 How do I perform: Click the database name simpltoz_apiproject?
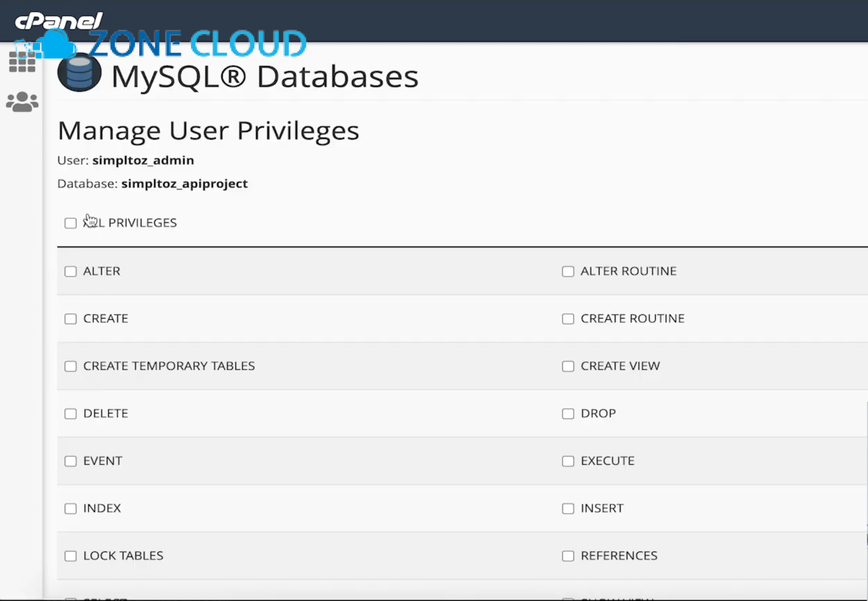click(x=185, y=184)
